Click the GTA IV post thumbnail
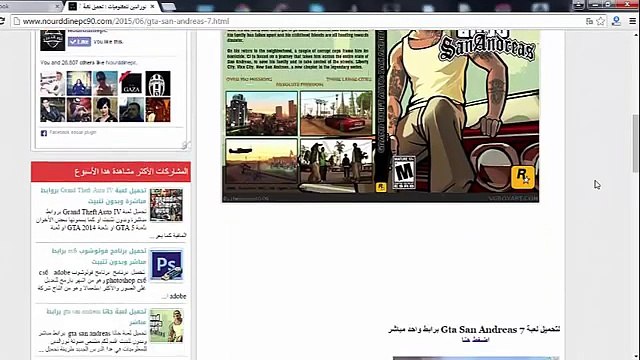 [x=166, y=205]
